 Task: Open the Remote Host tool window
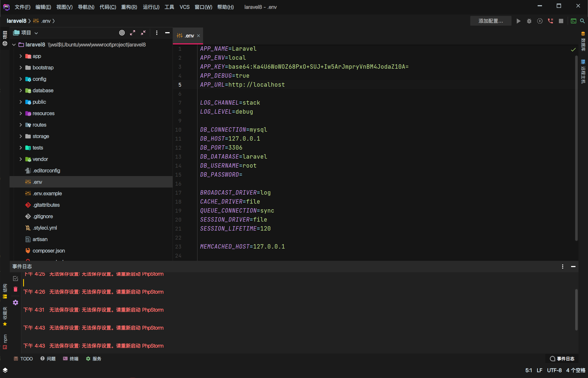coord(583,71)
